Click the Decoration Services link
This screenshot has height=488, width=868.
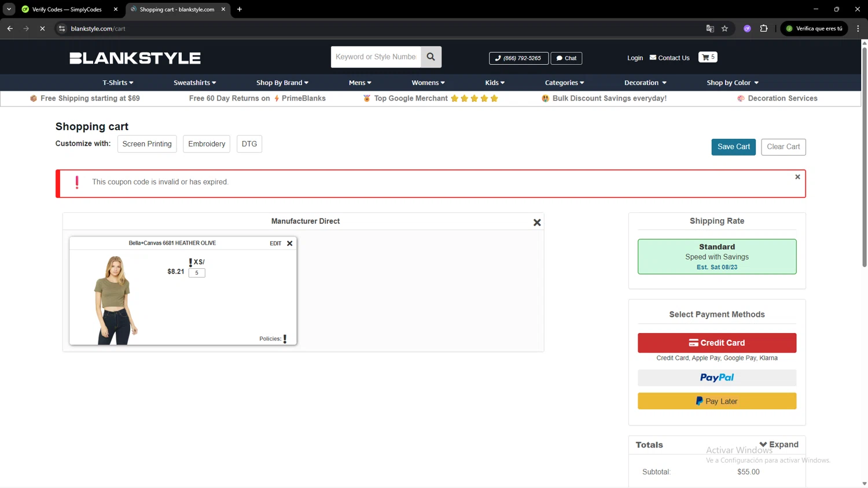777,98
